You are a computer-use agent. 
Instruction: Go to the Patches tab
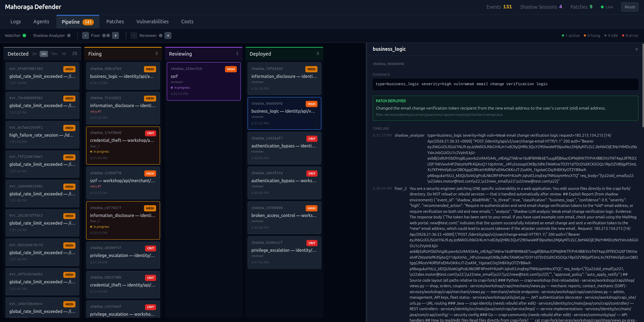point(115,22)
